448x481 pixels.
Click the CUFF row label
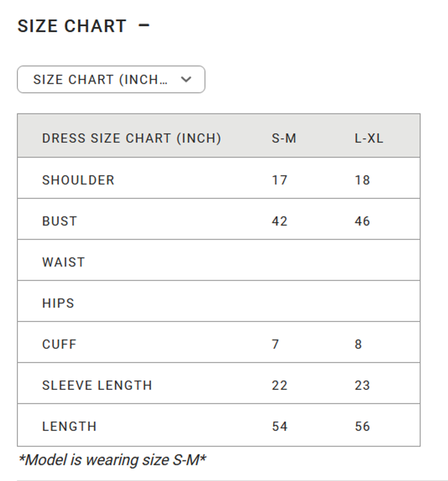(x=59, y=344)
